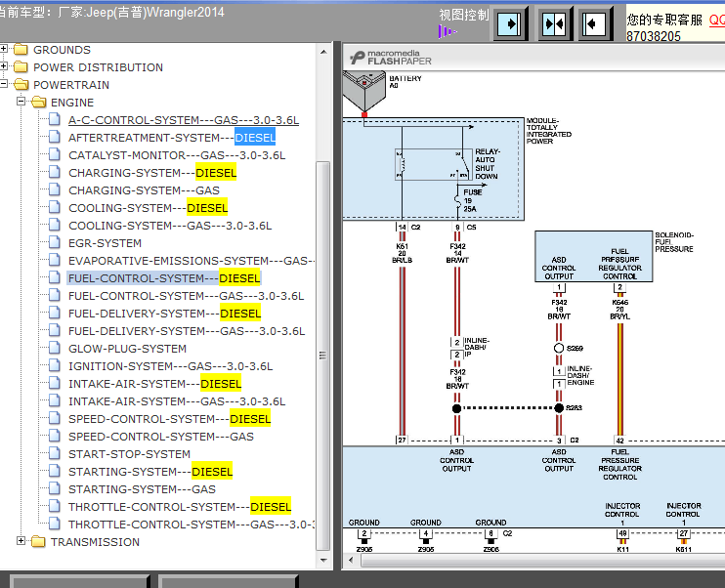Click the right-arrow view control button

click(510, 23)
